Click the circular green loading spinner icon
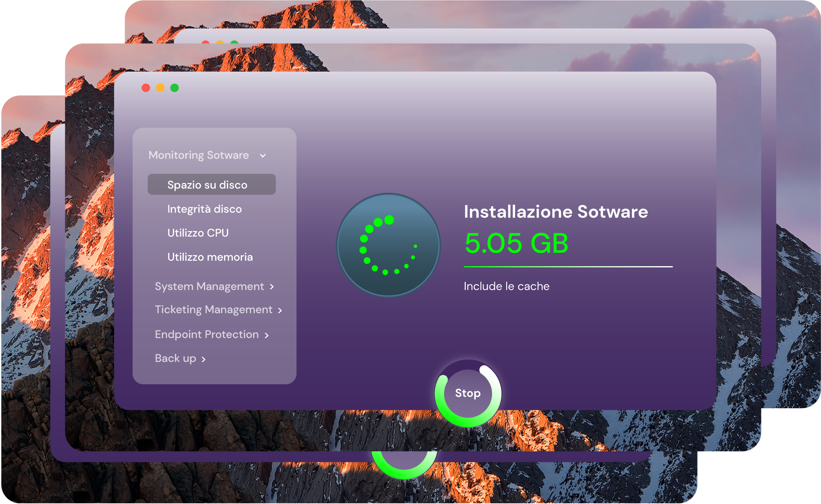The image size is (821, 504). 388,245
